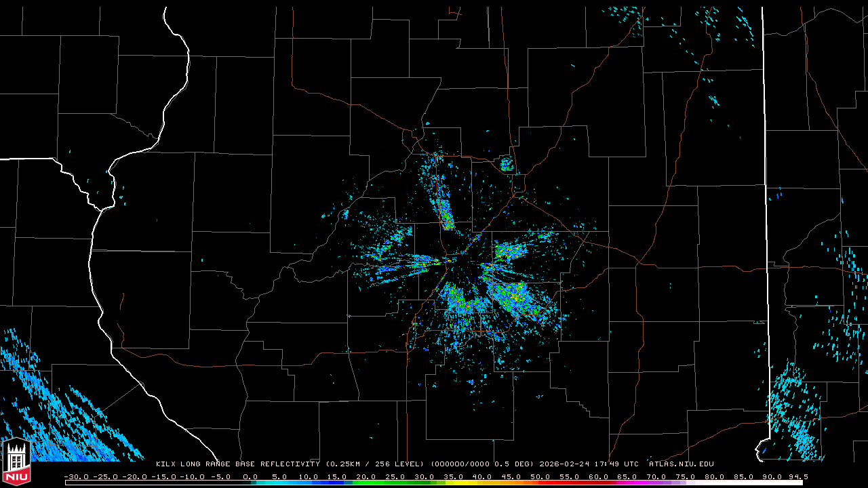Pick the magenta 65.0 dBZ color on the scale
Image resolution: width=868 pixels, height=488 pixels.
(629, 483)
